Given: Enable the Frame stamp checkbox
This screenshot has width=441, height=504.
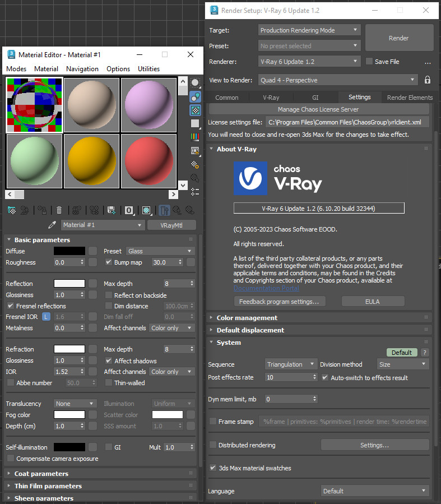Looking at the screenshot, I should 212,421.
